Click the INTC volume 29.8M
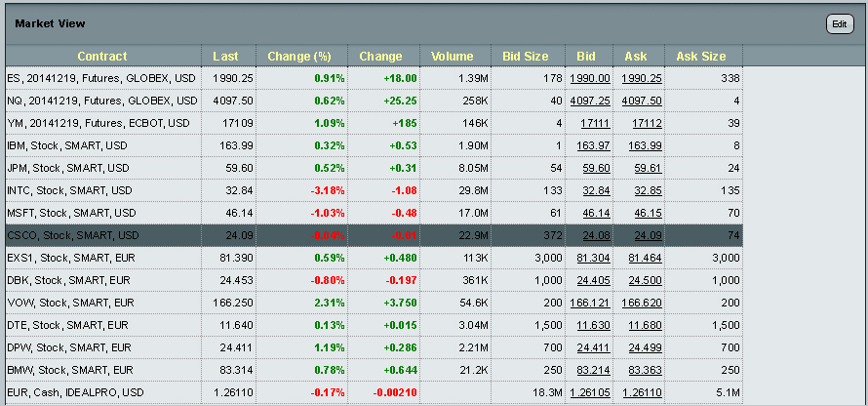The image size is (868, 406). (473, 190)
